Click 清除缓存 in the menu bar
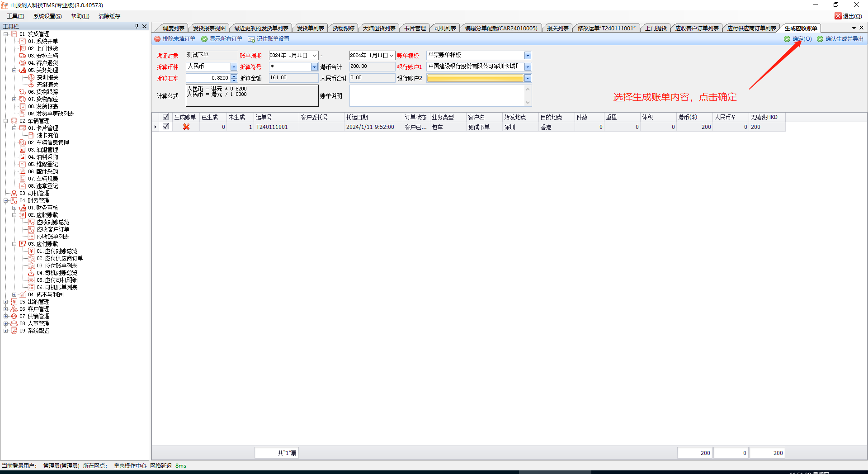The width and height of the screenshot is (868, 474). click(x=109, y=16)
